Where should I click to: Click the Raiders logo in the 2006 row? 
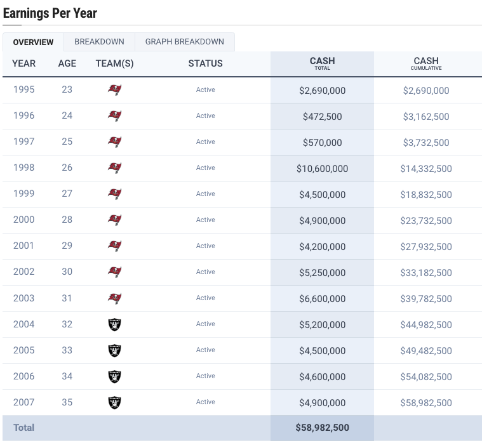pyautogui.click(x=114, y=376)
